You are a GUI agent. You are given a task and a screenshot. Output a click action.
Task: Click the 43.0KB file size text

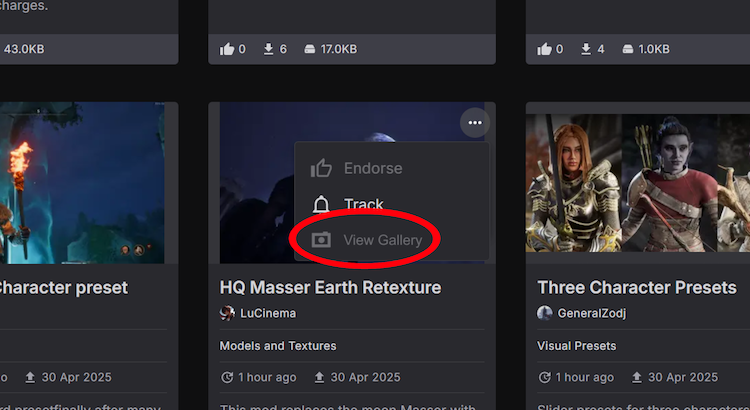[24, 49]
